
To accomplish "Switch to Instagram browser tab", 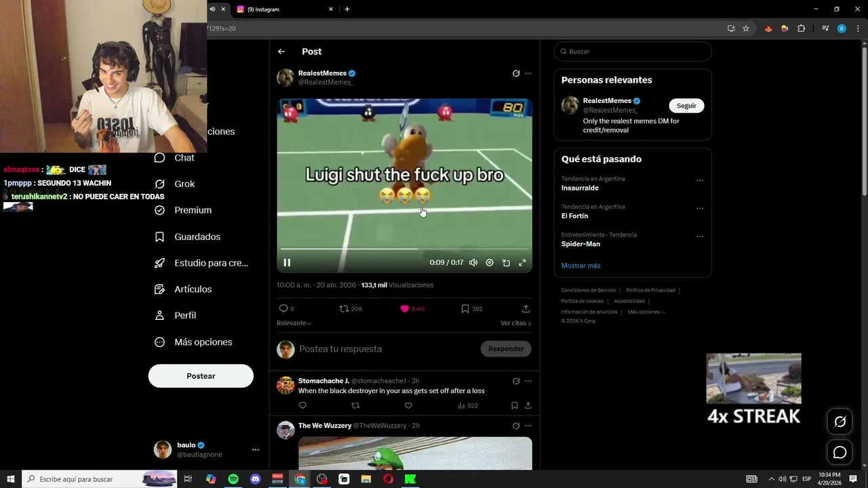I will pos(285,9).
